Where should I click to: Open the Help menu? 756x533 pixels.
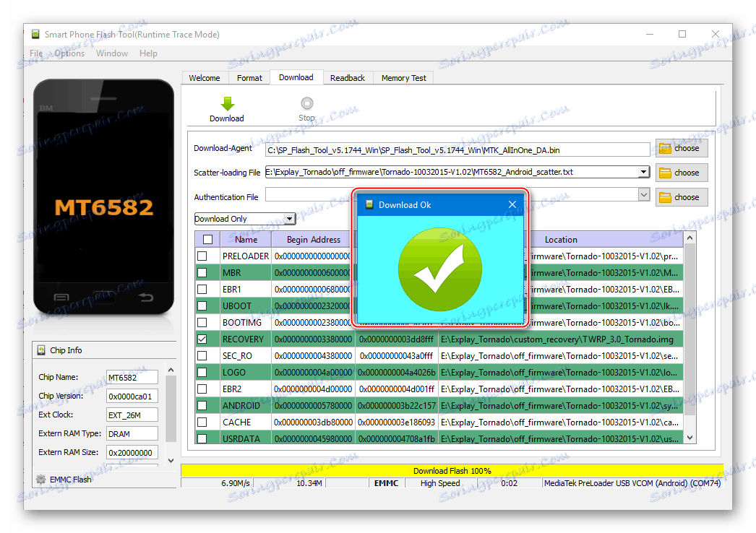pos(148,53)
